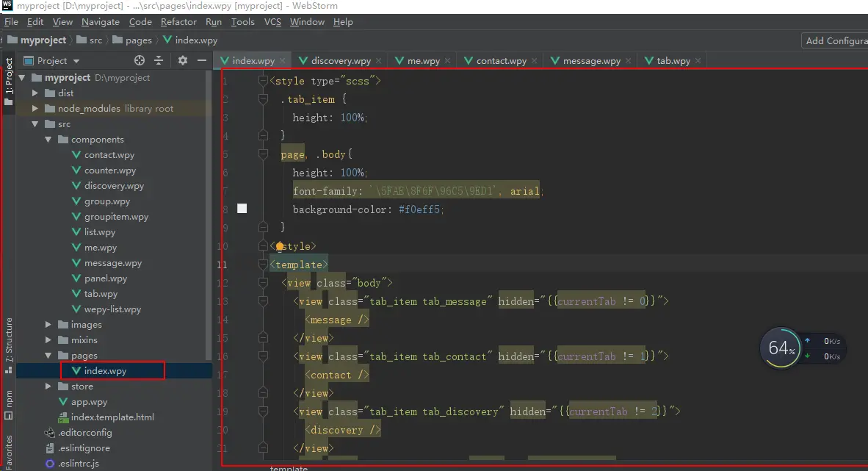868x471 pixels.
Task: Open Project panel settings gear
Action: (x=183, y=60)
